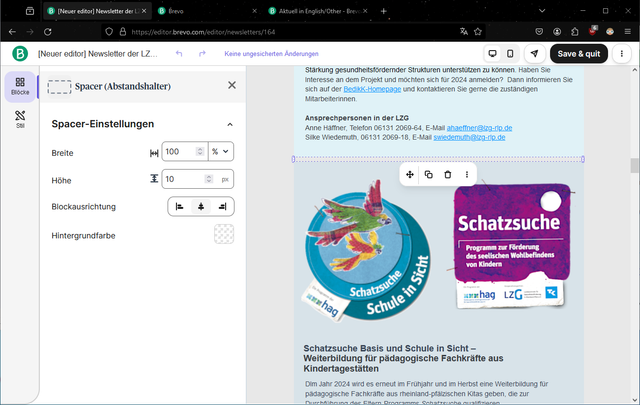Redo the last editor change

[x=202, y=53]
